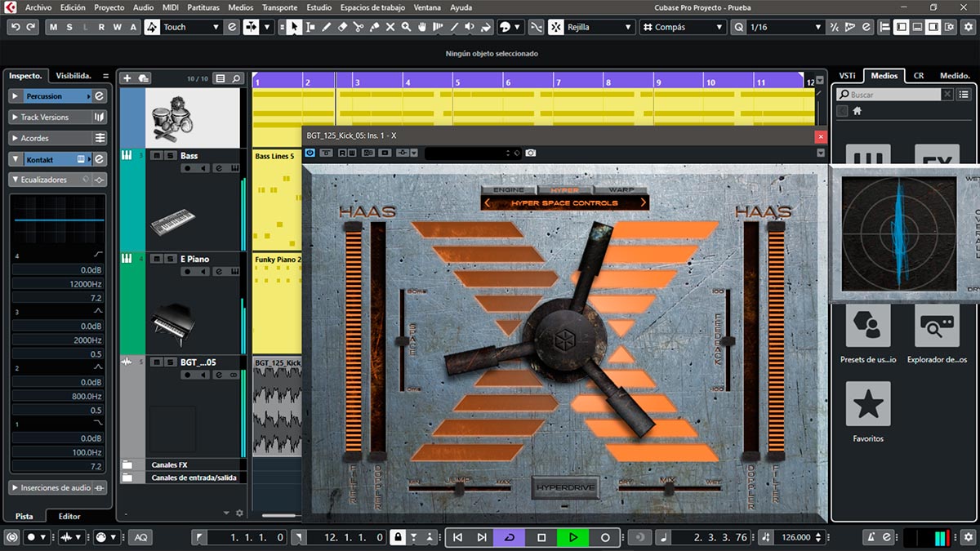This screenshot has width=980, height=551.
Task: Open track search magnifier in track list
Action: pyautogui.click(x=237, y=78)
